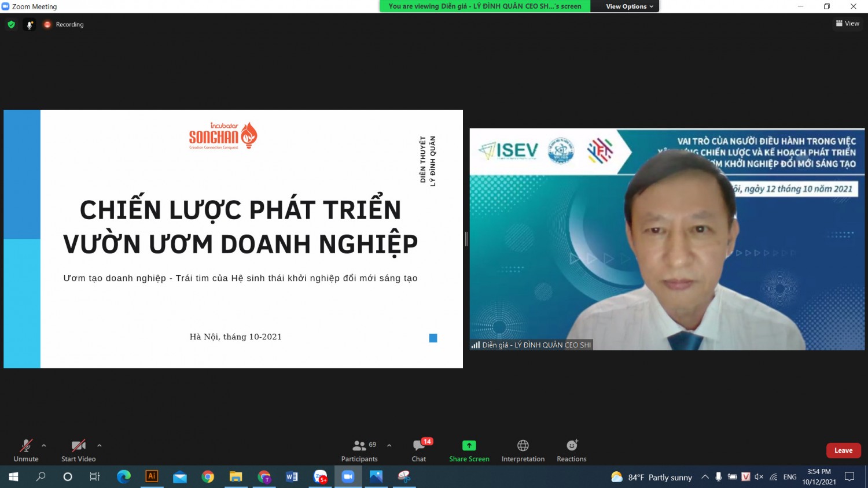The width and height of the screenshot is (868, 488).
Task: Open the View layout menu
Action: click(848, 24)
